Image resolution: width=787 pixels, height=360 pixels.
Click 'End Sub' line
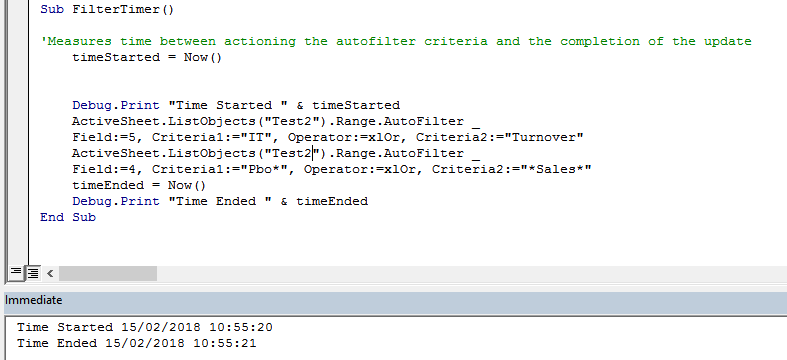pyautogui.click(x=68, y=217)
